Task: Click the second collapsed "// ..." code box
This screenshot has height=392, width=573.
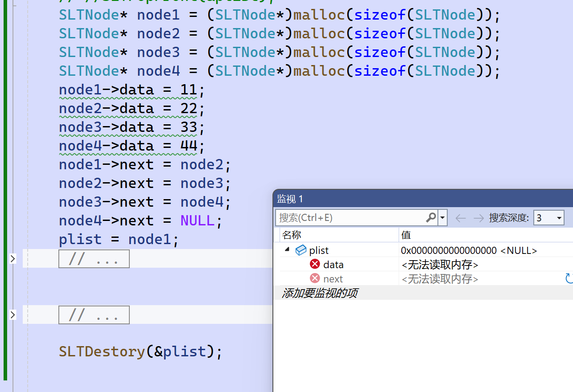Action: click(x=94, y=315)
